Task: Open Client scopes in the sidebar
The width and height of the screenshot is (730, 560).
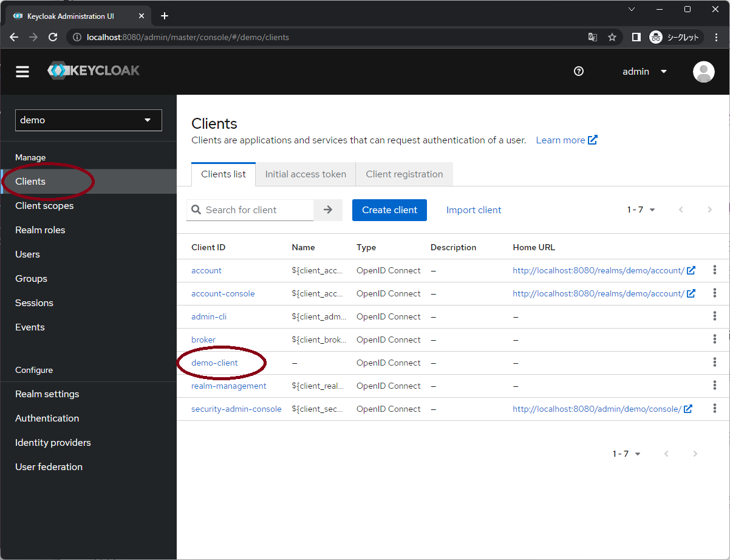Action: [89, 206]
